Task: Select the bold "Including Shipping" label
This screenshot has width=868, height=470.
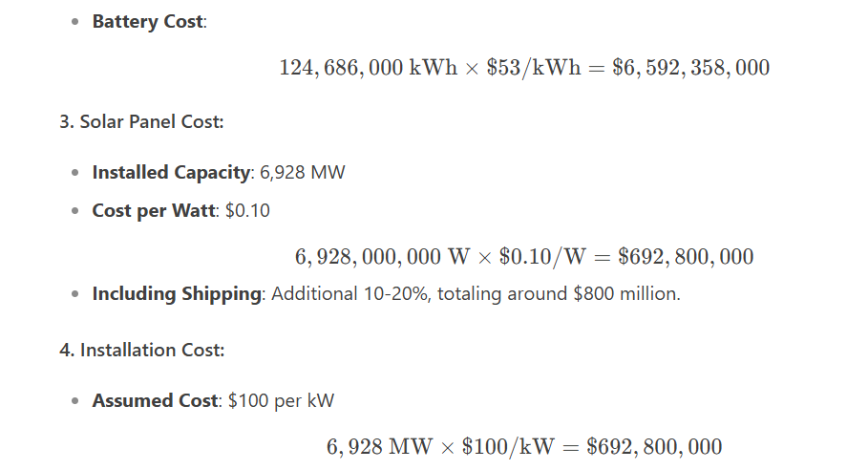Action: pos(177,293)
